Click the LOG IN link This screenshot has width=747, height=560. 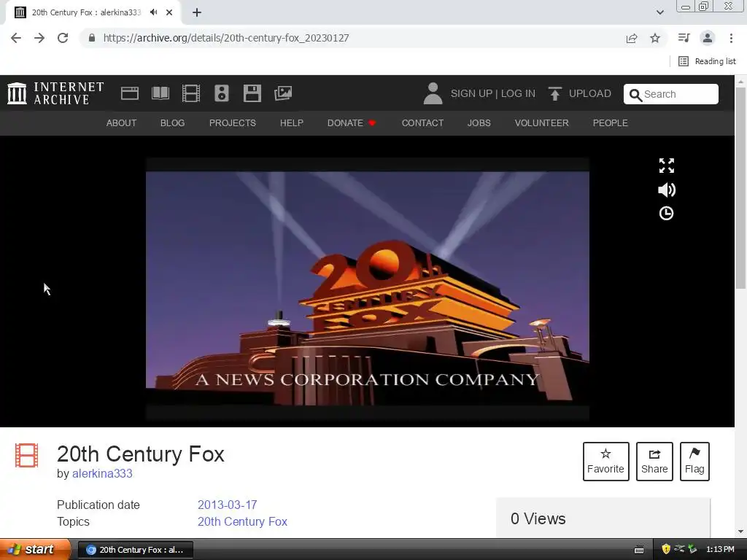pyautogui.click(x=518, y=93)
